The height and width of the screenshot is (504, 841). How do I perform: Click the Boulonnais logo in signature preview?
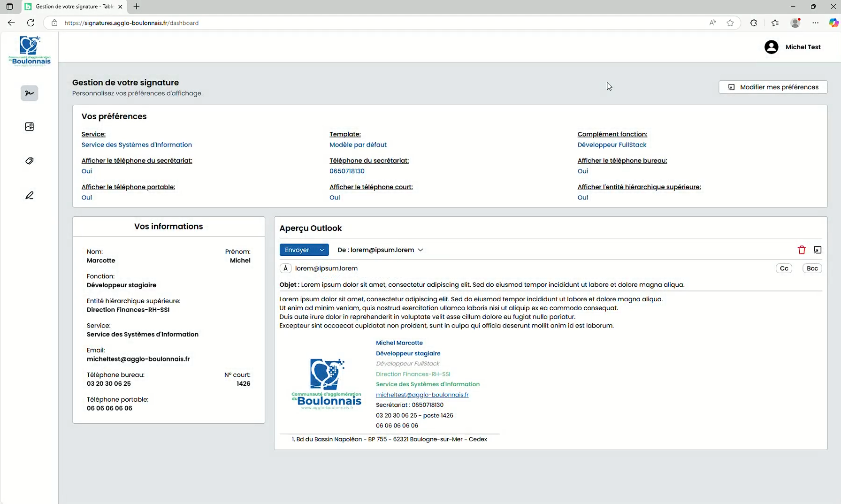point(326,384)
